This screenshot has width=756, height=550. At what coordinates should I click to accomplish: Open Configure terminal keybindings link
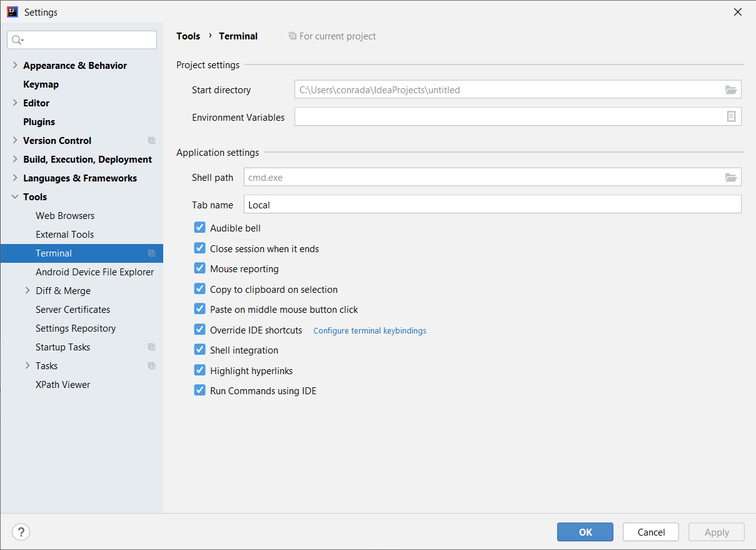(370, 330)
